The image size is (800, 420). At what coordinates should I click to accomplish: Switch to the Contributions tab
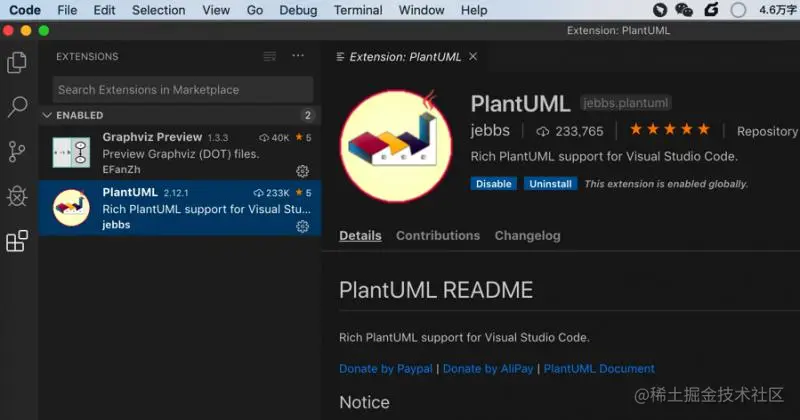[x=438, y=236]
